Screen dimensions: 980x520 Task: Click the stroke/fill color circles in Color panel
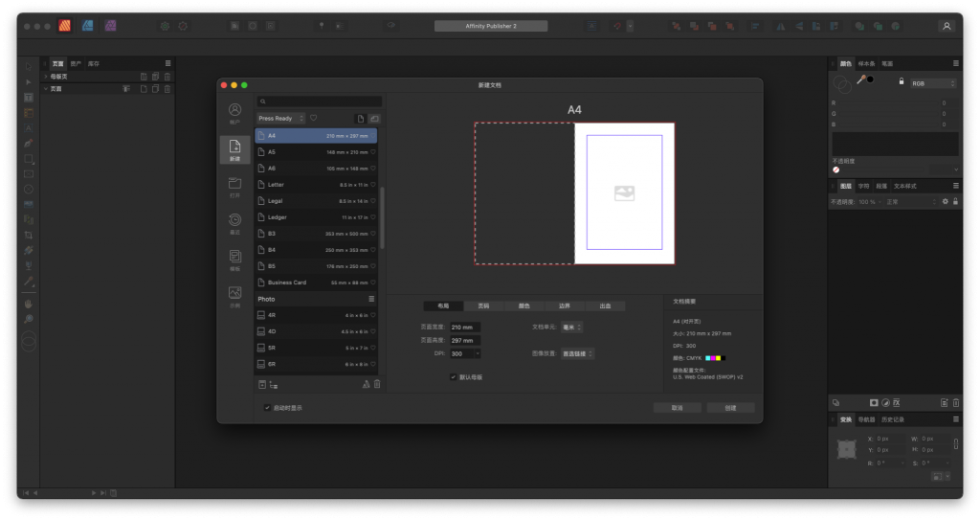point(842,83)
